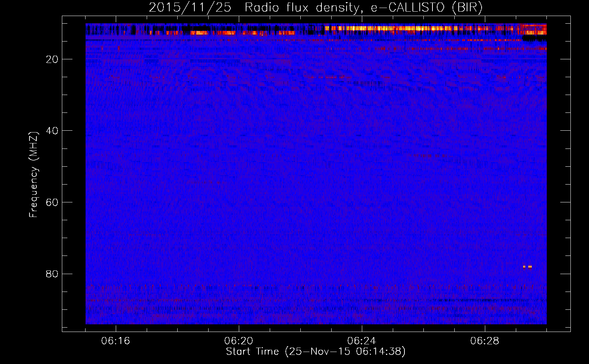Click the 20 MHz frequency tick label
The image size is (589, 364).
click(52, 59)
